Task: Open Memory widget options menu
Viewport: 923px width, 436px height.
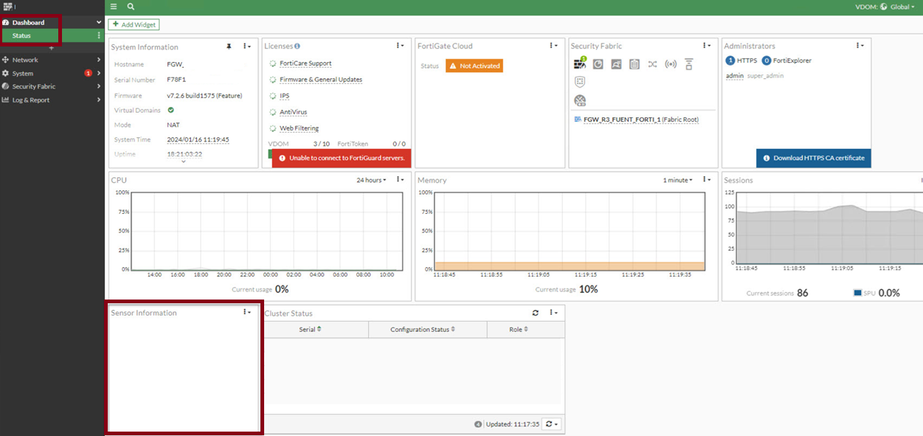Action: (706, 180)
